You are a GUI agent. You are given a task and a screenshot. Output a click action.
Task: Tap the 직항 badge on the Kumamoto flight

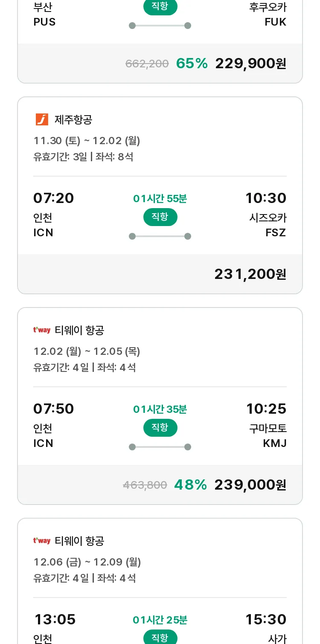pyautogui.click(x=160, y=428)
